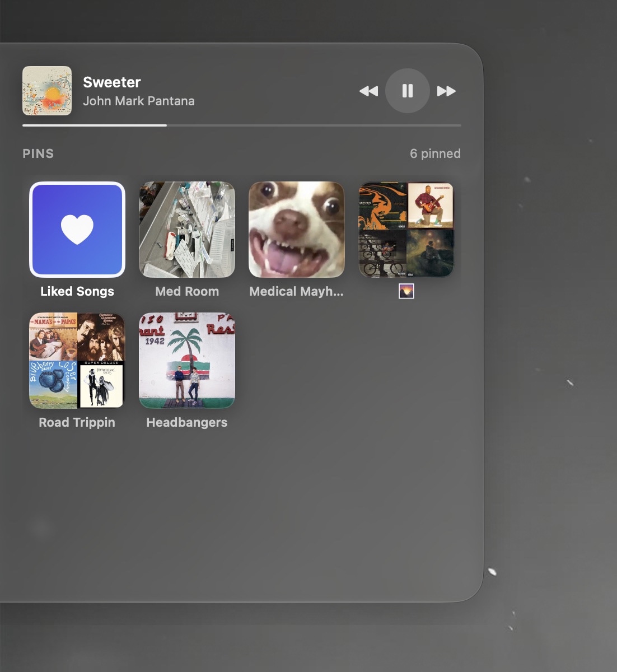Go back to the previous track
Screen dimensions: 617x672
point(368,91)
